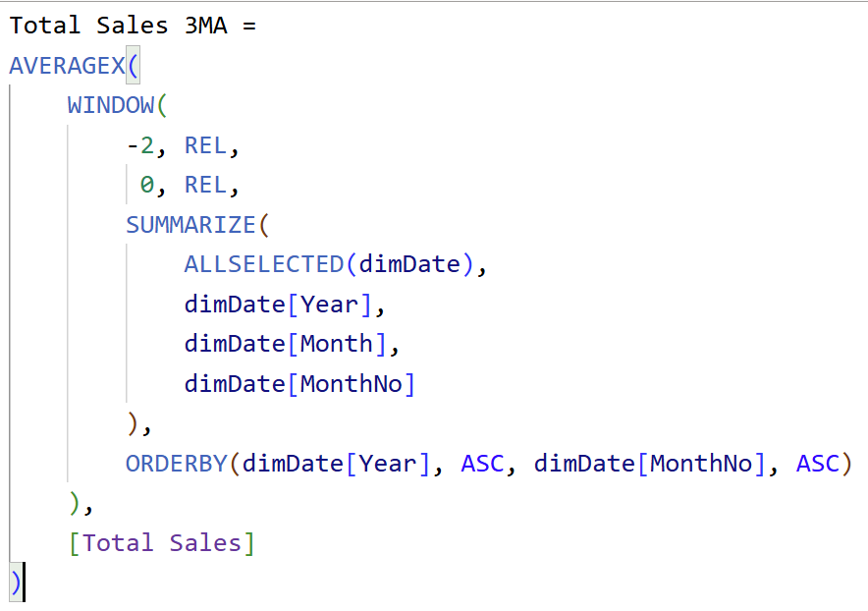Click dimDate[Year] inside SUMMARIZE
Screen dimensions: 868x611
[279, 305]
